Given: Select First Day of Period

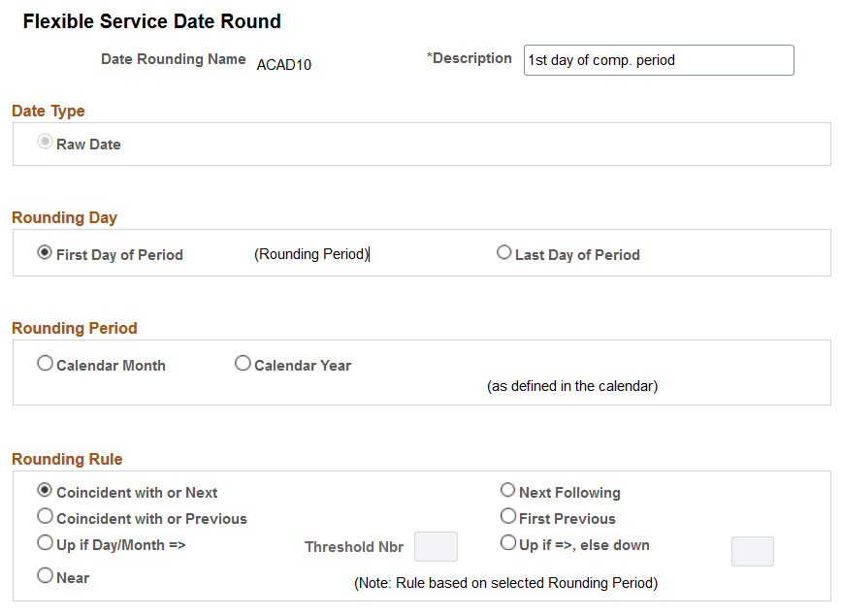Looking at the screenshot, I should tap(45, 252).
